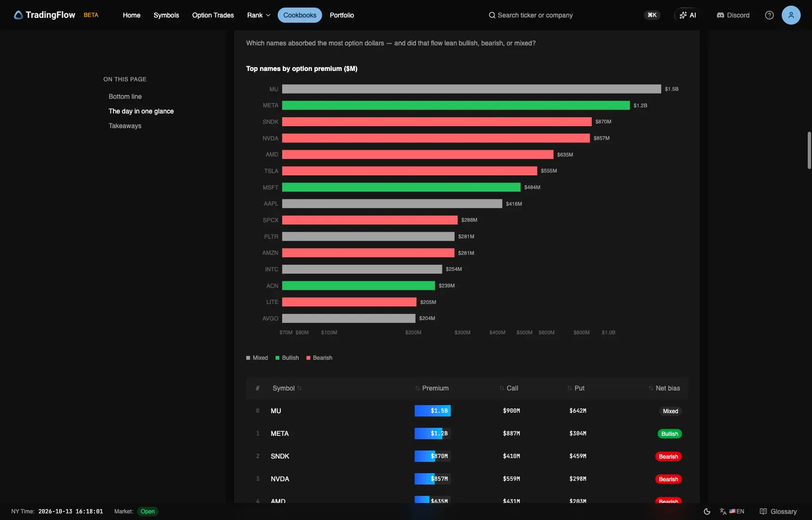Viewport: 812px width, 520px height.
Task: Click the TSLA label in chart
Action: point(271,171)
